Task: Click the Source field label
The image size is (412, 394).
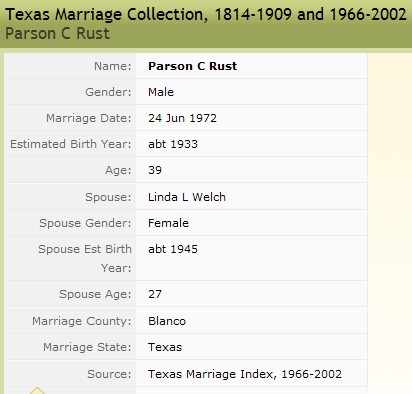Action: tap(109, 374)
